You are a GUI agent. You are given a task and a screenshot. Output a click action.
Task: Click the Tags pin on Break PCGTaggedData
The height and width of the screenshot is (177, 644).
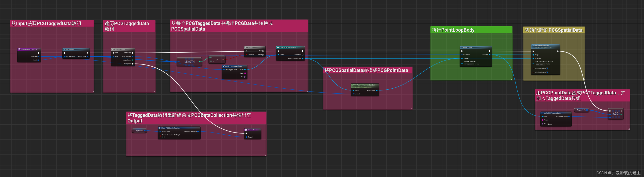(x=245, y=73)
